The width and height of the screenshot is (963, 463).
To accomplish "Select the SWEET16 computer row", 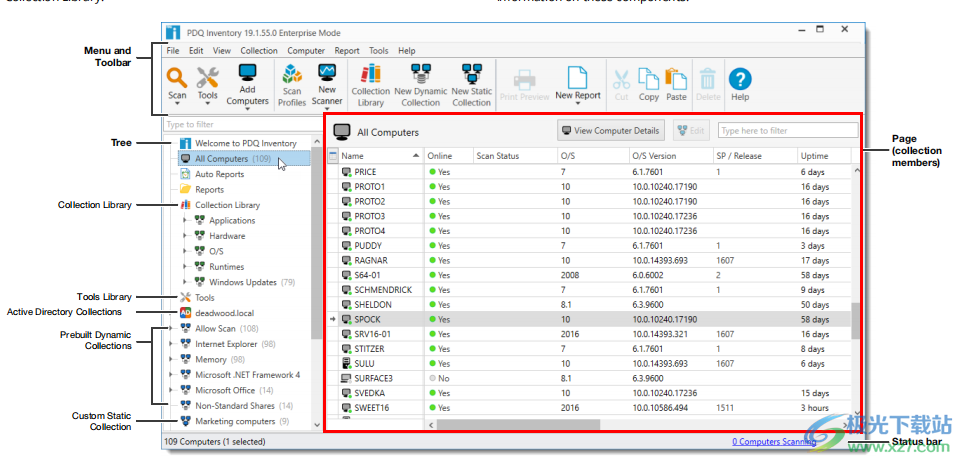I will [590, 408].
